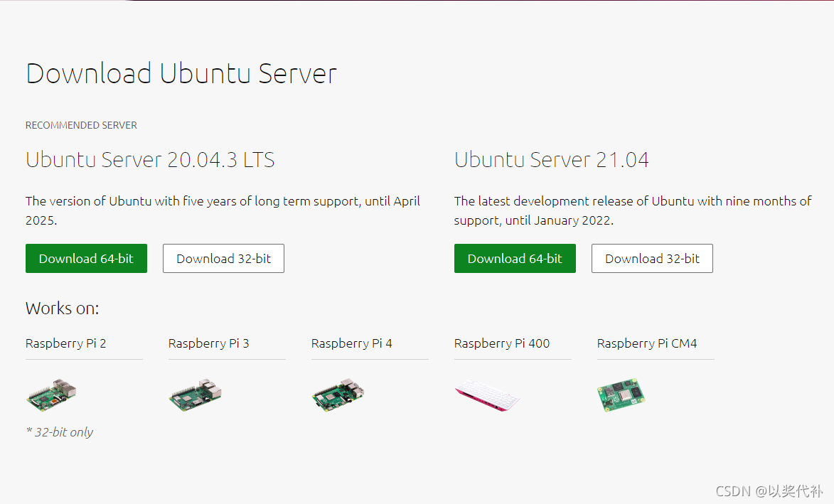Download 32-bit Ubuntu Server 21.04
Viewport: 834px width, 504px height.
(x=652, y=258)
